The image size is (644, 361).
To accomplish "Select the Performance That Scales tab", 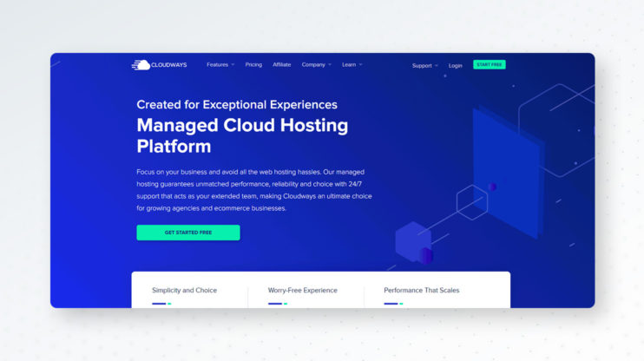I will click(x=422, y=291).
